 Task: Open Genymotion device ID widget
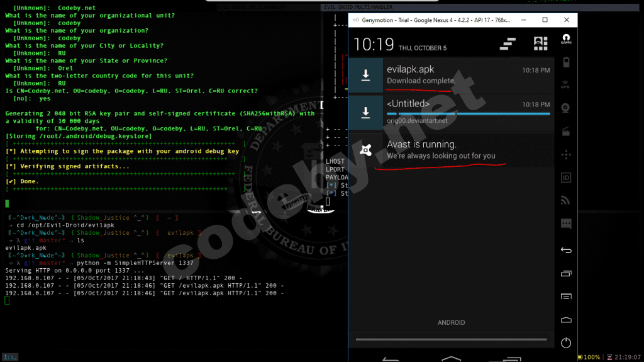(566, 178)
